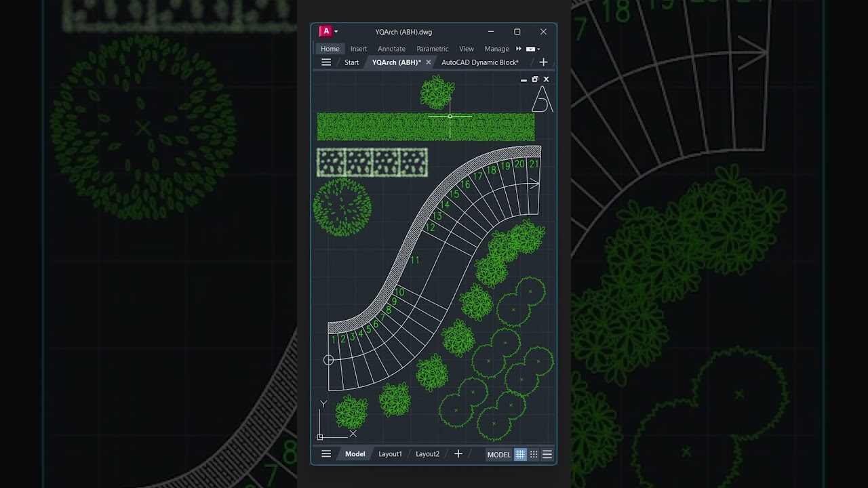Add a new layout with plus icon
This screenshot has height=488, width=868.
click(458, 454)
